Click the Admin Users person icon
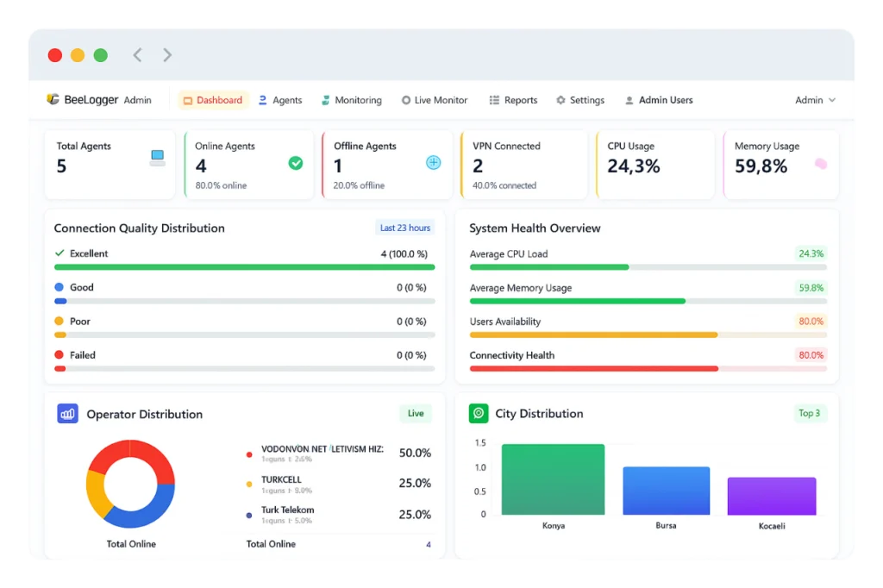883x588 pixels. (631, 99)
